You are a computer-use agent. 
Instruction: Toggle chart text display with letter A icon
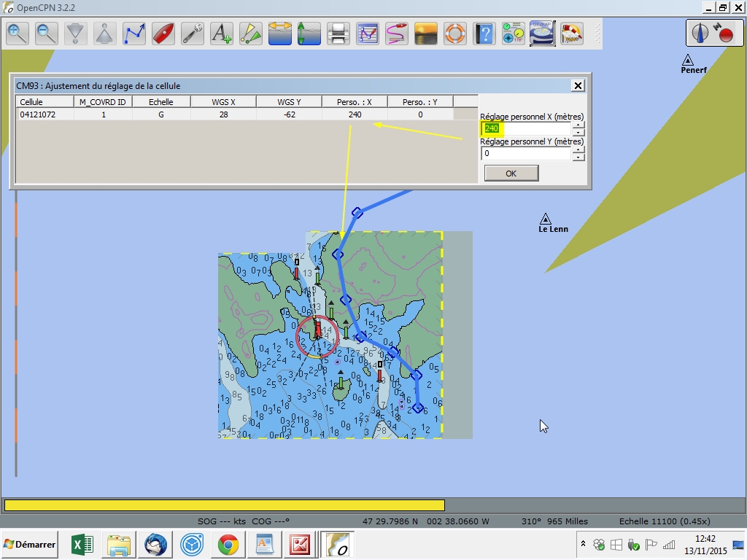pos(222,34)
